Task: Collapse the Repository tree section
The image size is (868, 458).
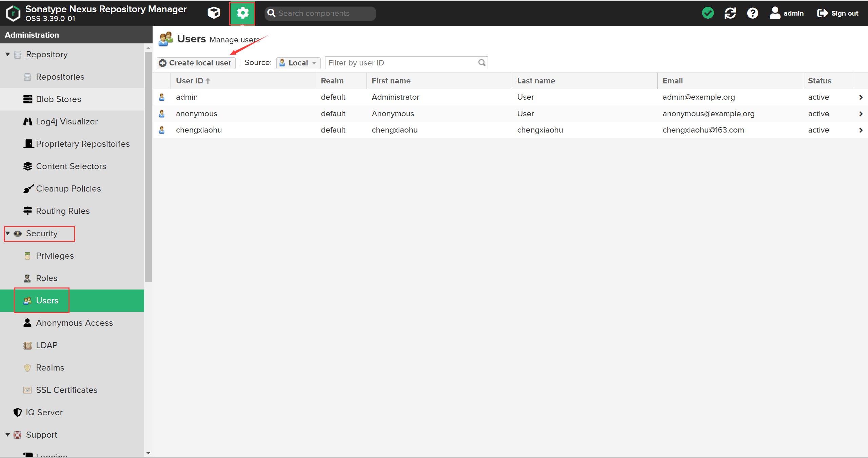Action: point(7,54)
